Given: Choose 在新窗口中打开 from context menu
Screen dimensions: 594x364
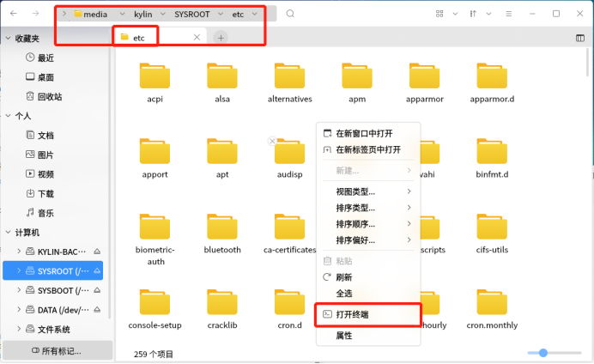Looking at the screenshot, I should tap(368, 133).
